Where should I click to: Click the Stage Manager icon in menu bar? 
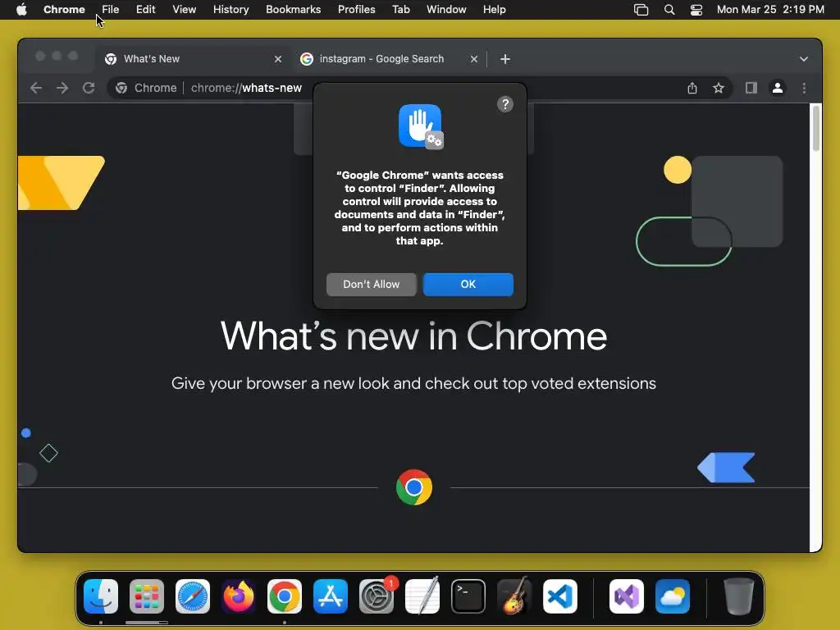(x=641, y=10)
